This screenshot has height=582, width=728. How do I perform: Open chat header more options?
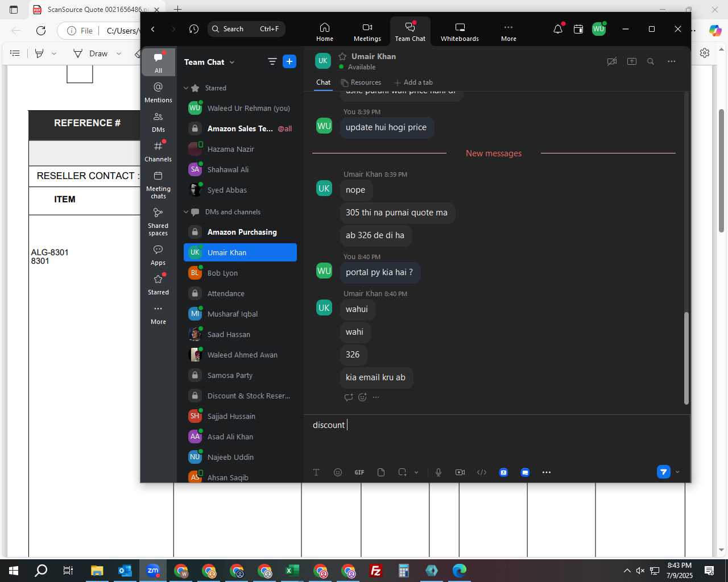[x=672, y=61]
